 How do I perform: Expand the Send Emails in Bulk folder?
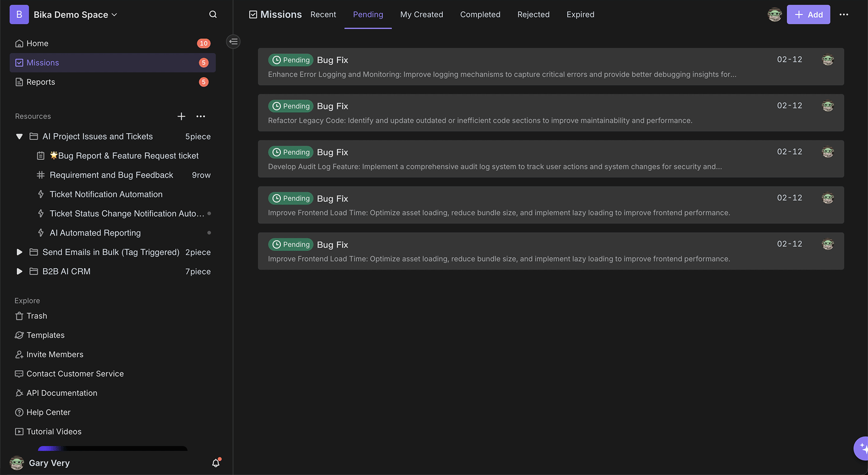(19, 252)
